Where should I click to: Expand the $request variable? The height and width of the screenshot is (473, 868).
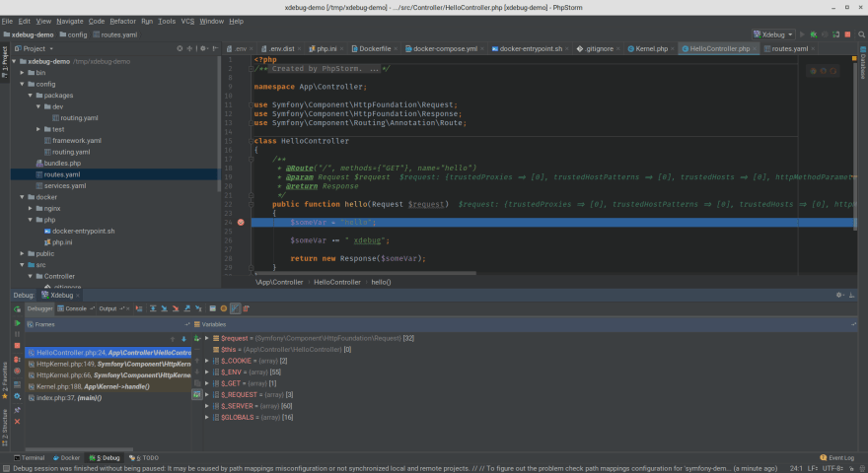tap(207, 338)
